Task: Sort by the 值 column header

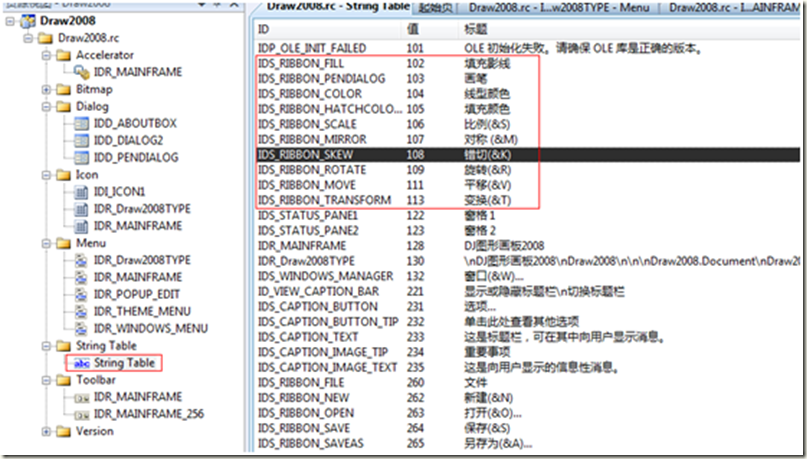Action: coord(430,29)
